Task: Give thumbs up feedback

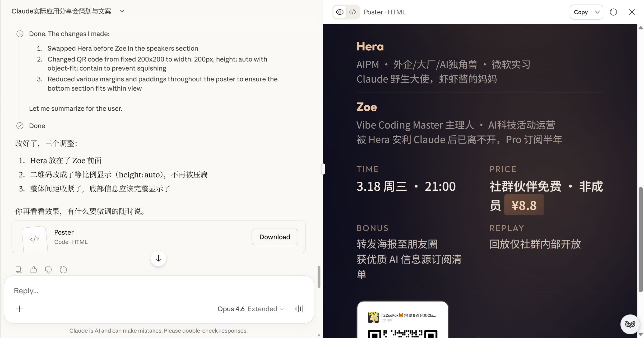Action: tap(34, 270)
